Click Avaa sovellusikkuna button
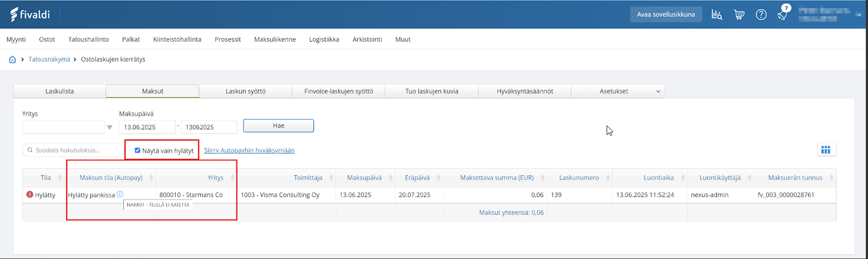 click(x=666, y=15)
